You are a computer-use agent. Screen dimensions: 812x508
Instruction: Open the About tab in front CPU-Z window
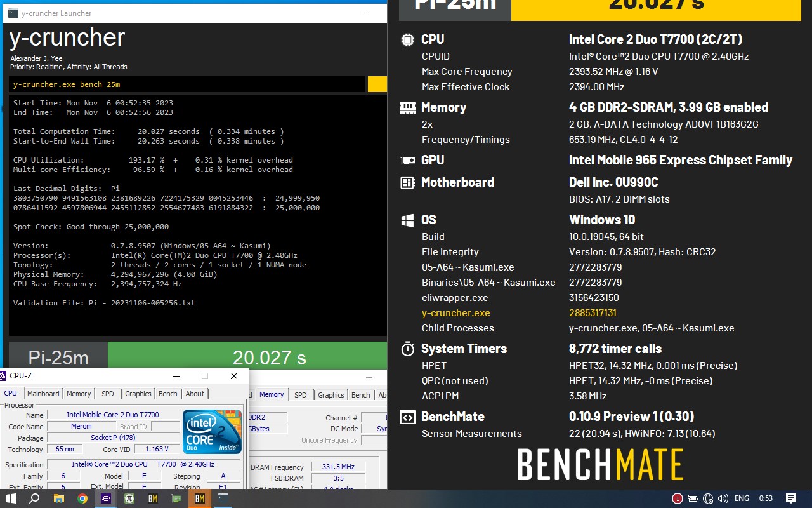[195, 394]
